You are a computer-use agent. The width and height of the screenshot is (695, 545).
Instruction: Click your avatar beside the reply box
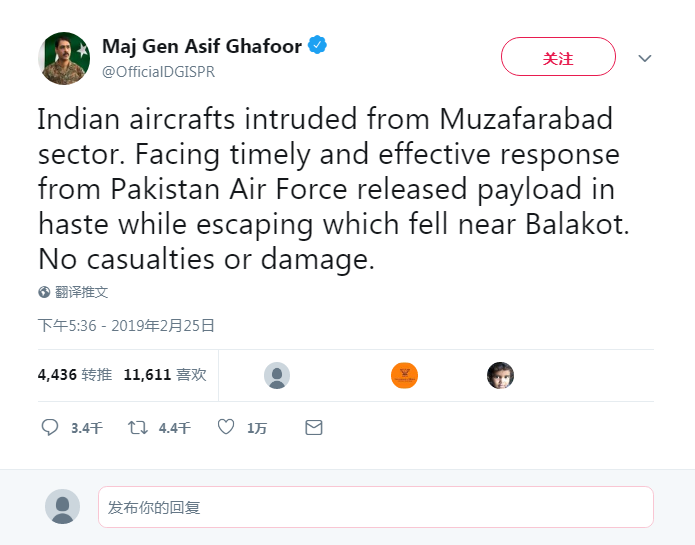click(x=62, y=507)
